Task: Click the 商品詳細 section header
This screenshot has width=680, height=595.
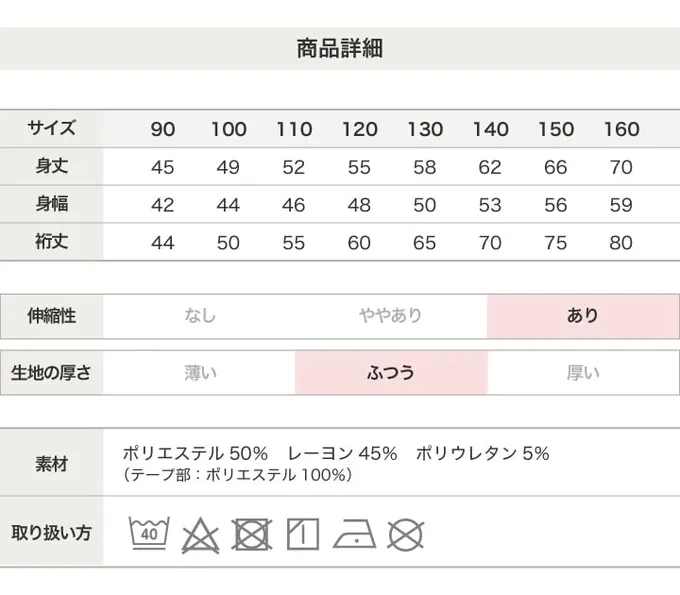Action: coord(340,48)
